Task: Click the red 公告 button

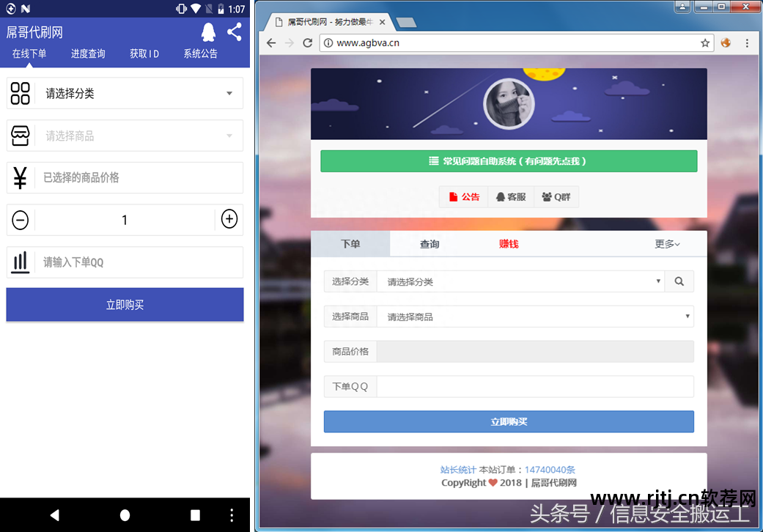Action: point(464,197)
